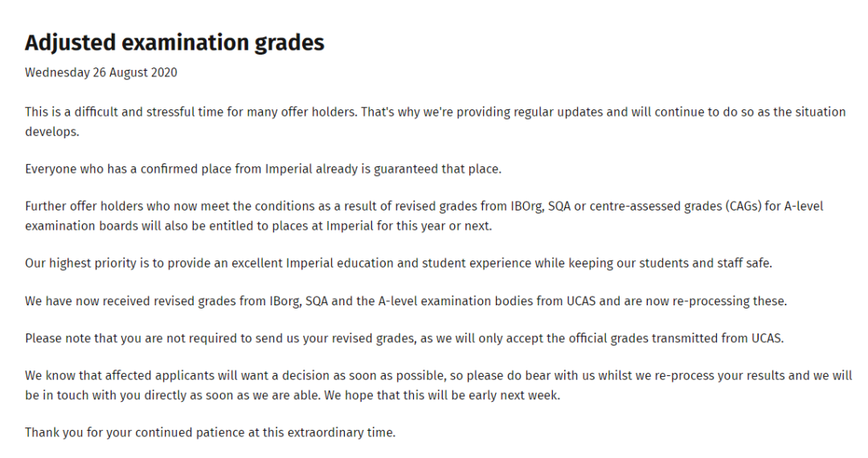Click the word 'develops.'
The image size is (868, 458).
[52, 132]
